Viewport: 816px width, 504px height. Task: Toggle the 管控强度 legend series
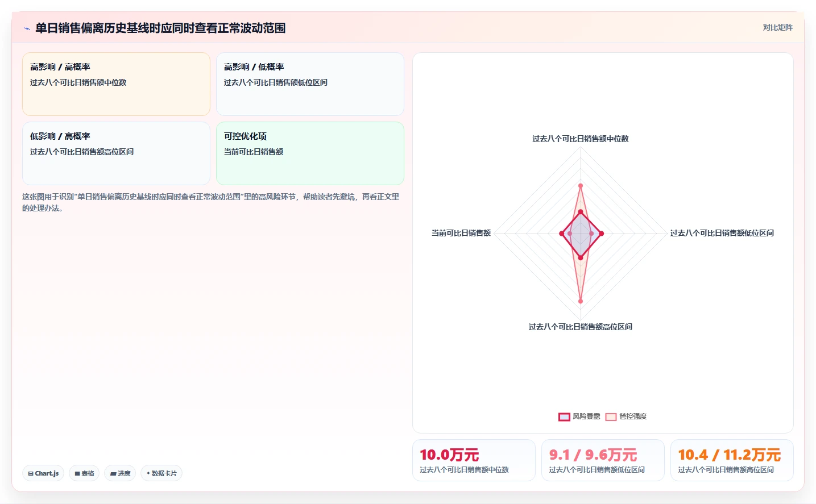[x=626, y=416]
